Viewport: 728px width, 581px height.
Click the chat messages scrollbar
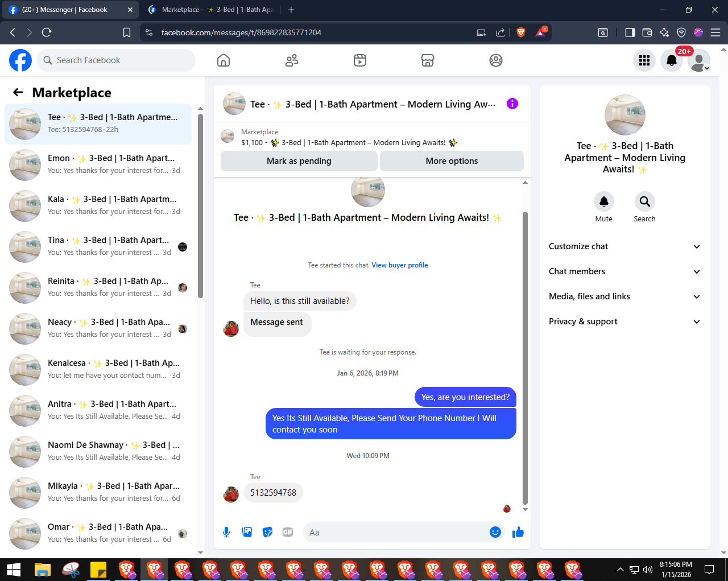pos(525,358)
